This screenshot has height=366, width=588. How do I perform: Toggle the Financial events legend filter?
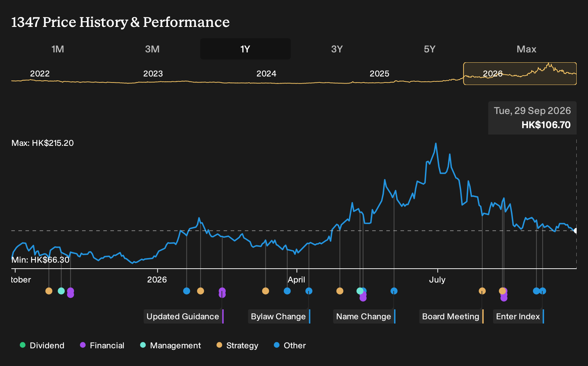tap(102, 345)
